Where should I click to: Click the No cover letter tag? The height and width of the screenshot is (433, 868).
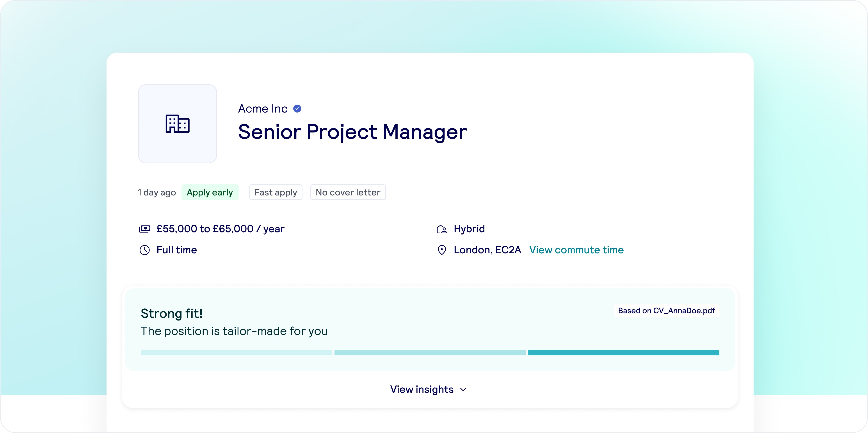[x=348, y=192]
